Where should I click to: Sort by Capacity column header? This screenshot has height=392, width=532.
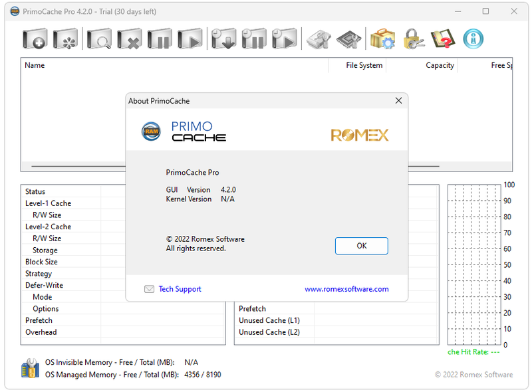click(422, 65)
